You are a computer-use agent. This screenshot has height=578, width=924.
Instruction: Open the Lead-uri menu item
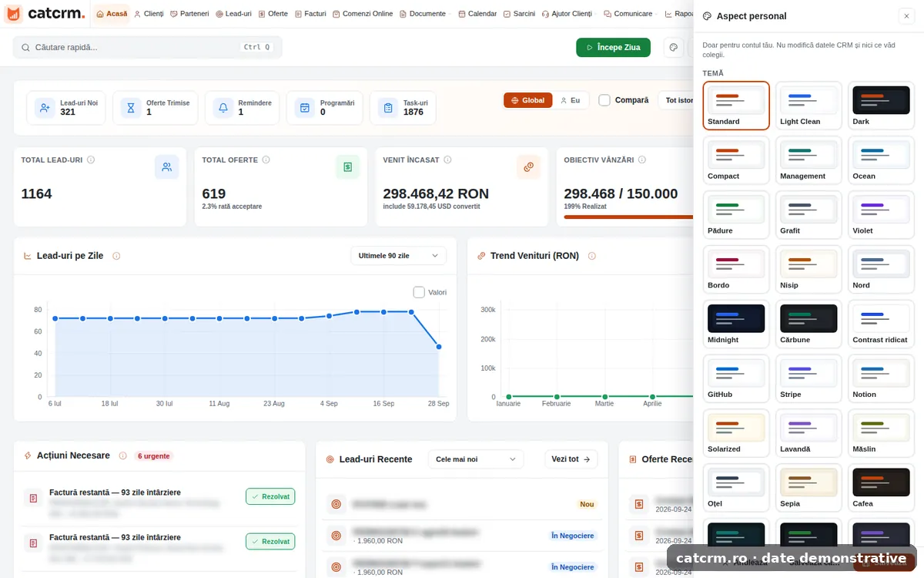click(x=233, y=14)
